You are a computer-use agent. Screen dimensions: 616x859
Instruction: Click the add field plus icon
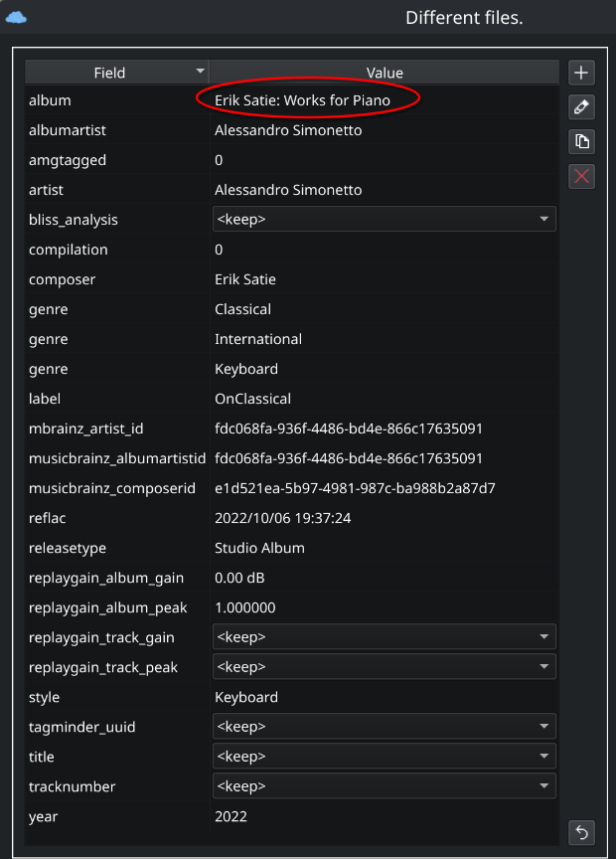[x=581, y=73]
